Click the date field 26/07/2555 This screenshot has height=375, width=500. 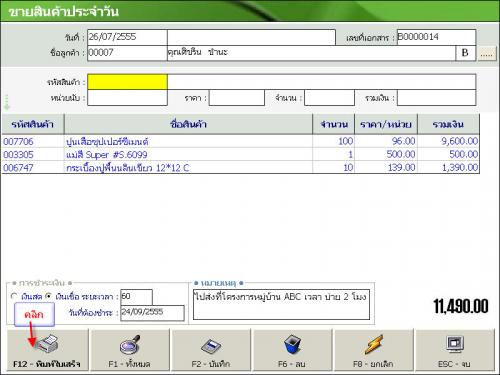coord(127,37)
